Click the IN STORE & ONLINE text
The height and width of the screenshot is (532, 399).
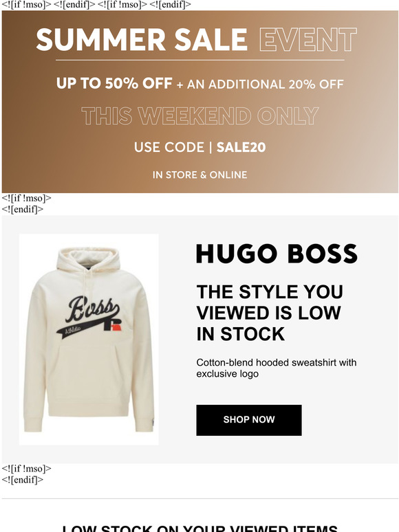coord(199,175)
